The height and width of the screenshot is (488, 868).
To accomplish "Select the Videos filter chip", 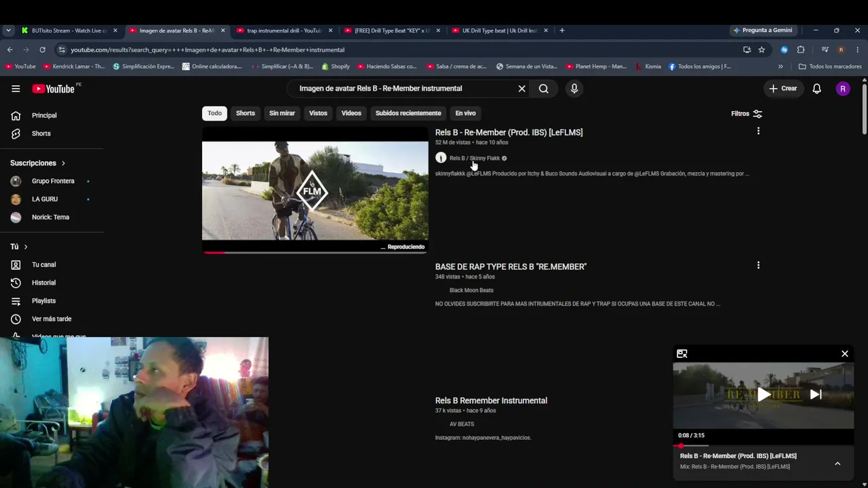I will tap(351, 113).
